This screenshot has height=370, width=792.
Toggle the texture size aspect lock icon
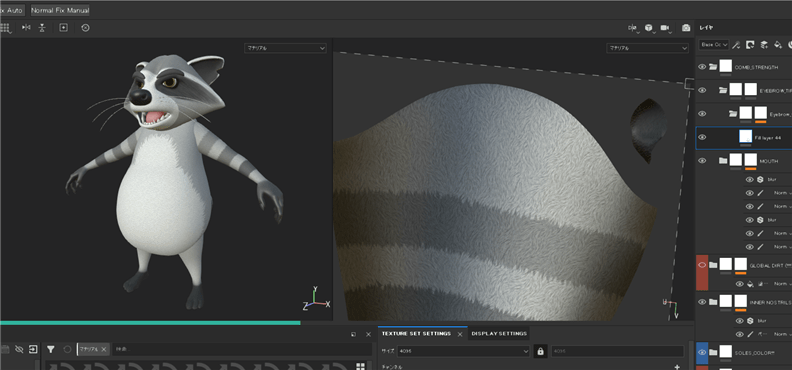point(540,351)
